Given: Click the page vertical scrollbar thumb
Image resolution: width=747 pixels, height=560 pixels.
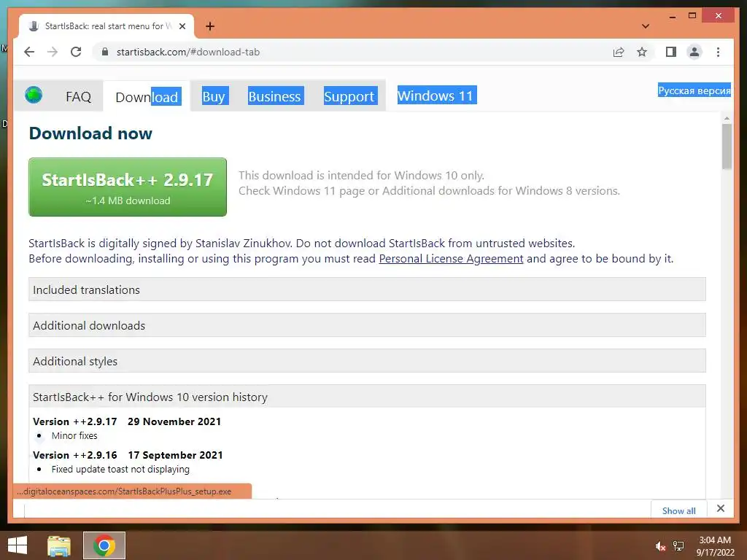Looking at the screenshot, I should (x=727, y=146).
